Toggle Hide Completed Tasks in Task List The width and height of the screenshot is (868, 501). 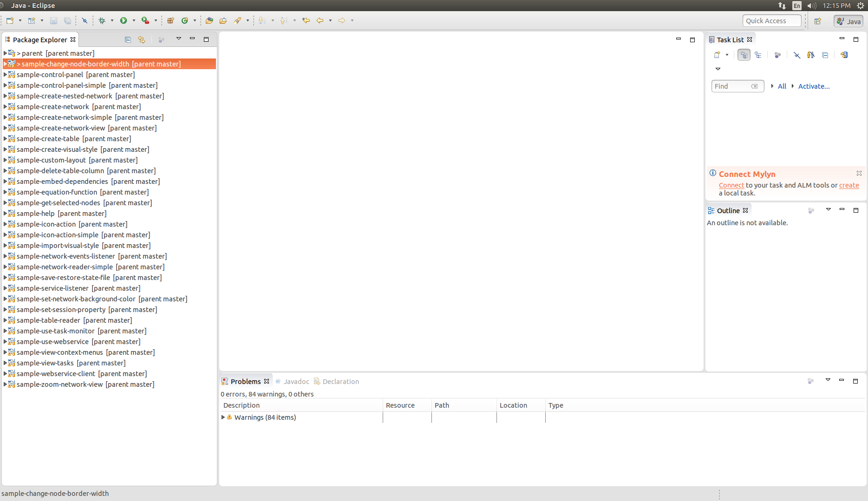coord(797,55)
